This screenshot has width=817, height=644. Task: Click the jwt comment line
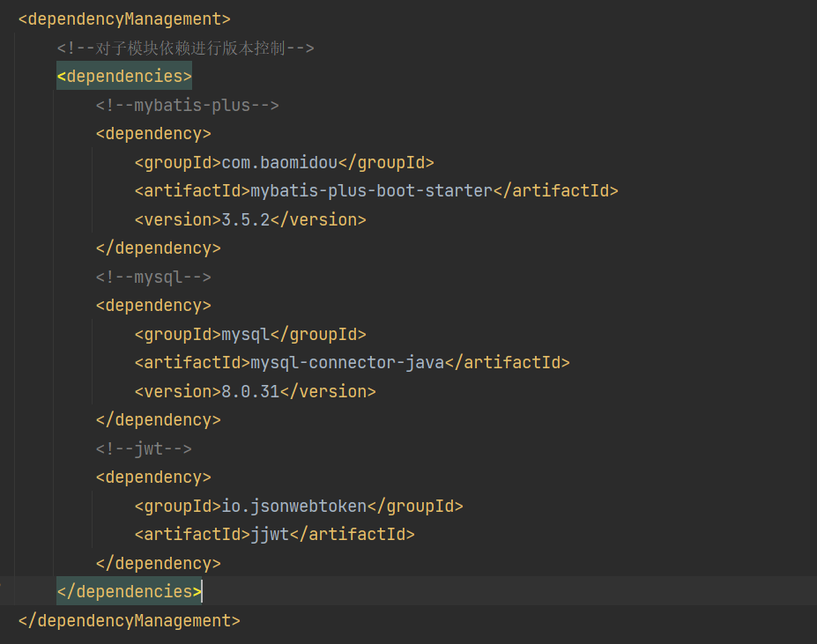144,448
